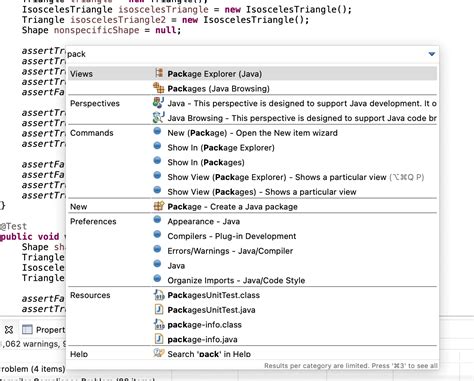Open Errors/Warnings - Java/Compiler preference
Screen dimensions: 474x381
pyautogui.click(x=230, y=251)
